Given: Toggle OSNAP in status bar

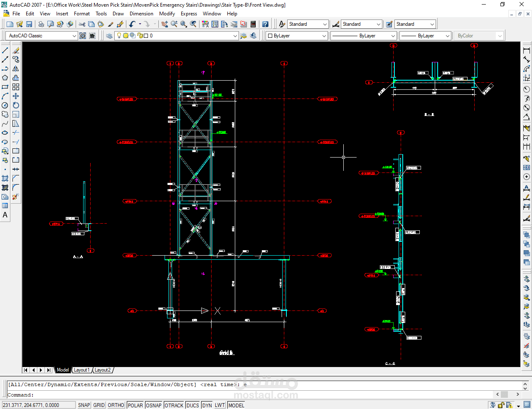Looking at the screenshot, I should (154, 405).
